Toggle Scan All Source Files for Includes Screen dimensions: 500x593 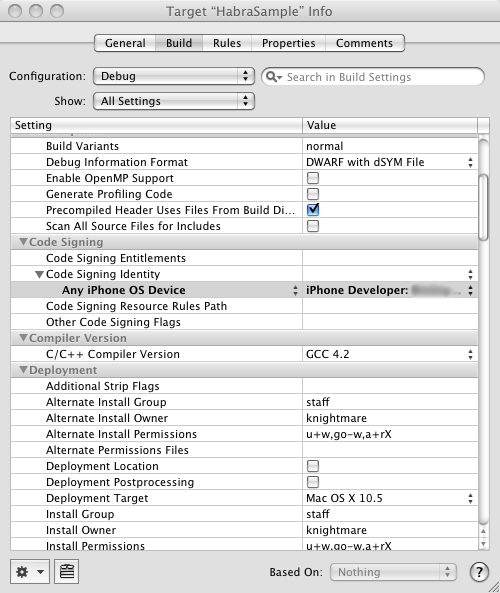tap(313, 226)
